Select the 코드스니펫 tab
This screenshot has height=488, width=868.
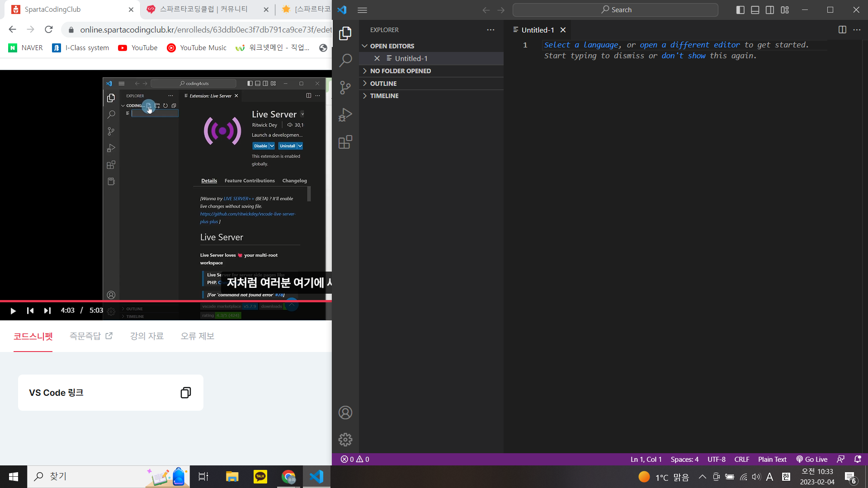33,336
